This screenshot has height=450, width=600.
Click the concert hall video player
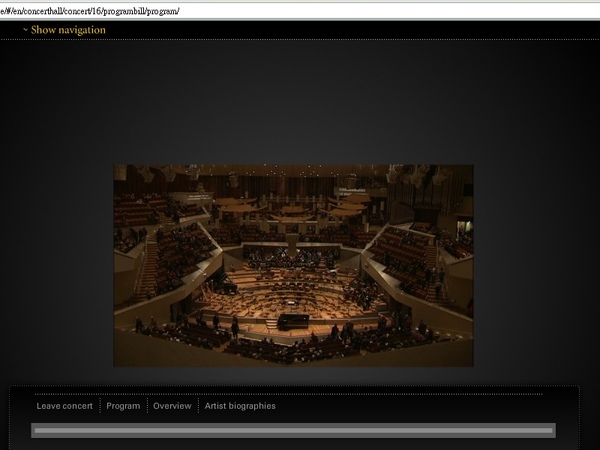point(293,266)
